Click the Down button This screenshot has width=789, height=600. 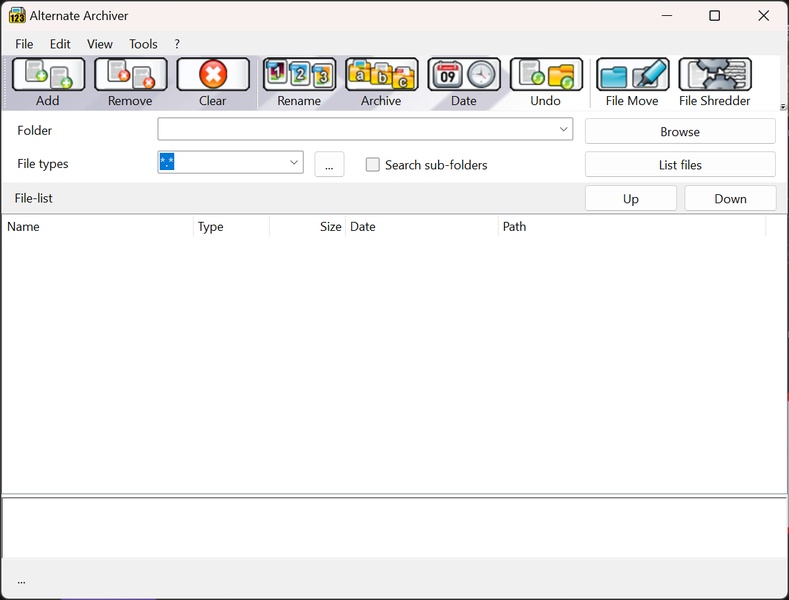[x=730, y=199]
